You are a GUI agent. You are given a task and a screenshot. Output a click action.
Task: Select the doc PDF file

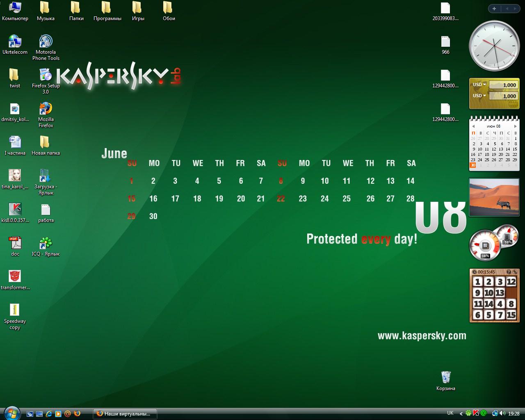tap(15, 247)
